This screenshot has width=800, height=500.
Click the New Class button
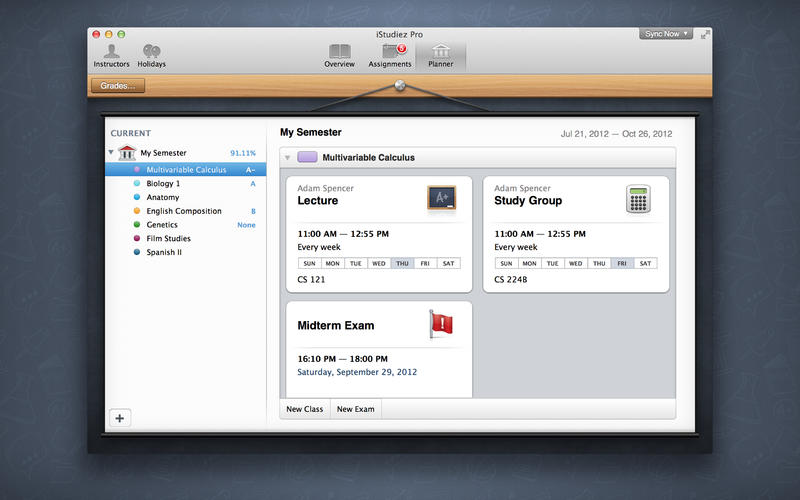click(304, 409)
